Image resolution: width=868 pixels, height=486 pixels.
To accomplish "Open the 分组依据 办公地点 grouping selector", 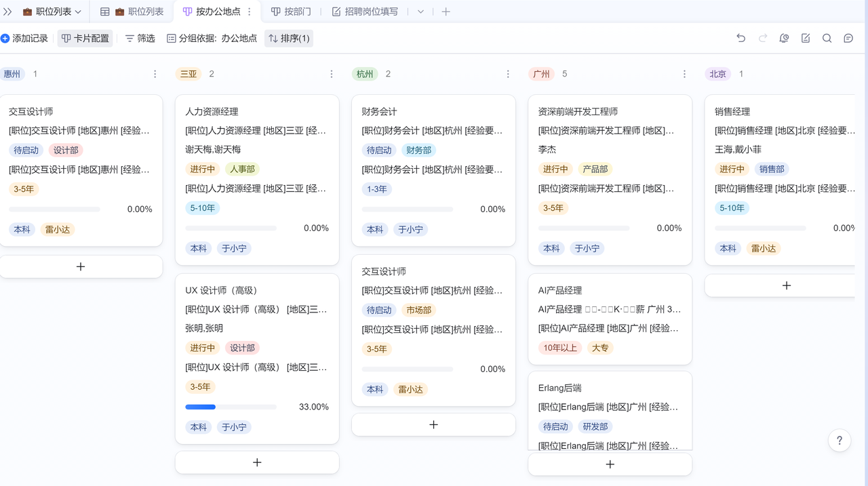I will click(x=212, y=39).
